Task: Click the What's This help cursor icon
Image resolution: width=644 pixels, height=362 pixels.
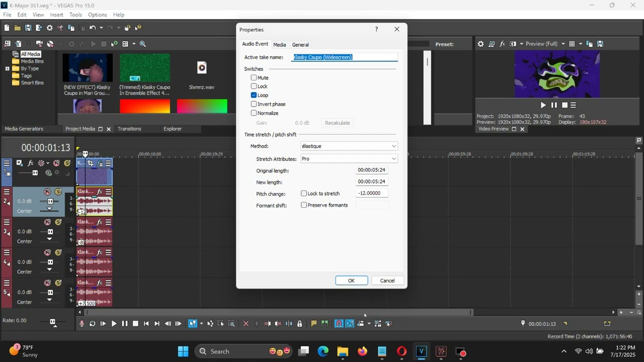Action: pos(138,28)
